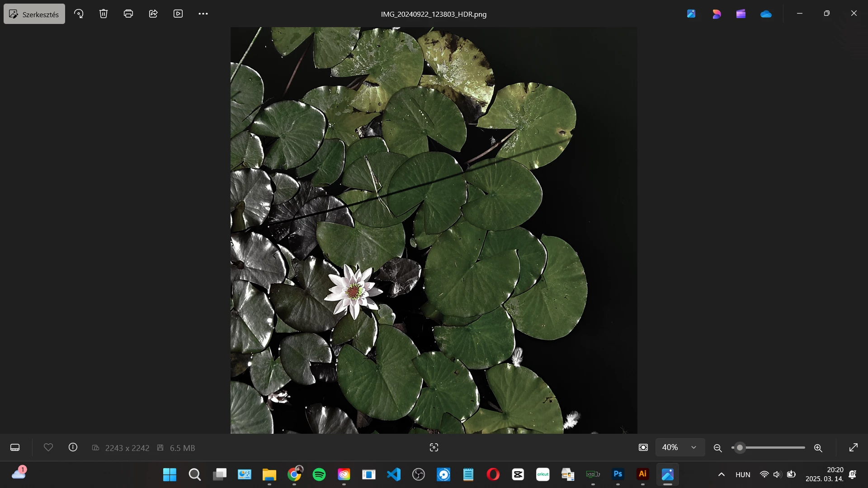Click the zoom in magnifier

(x=818, y=448)
